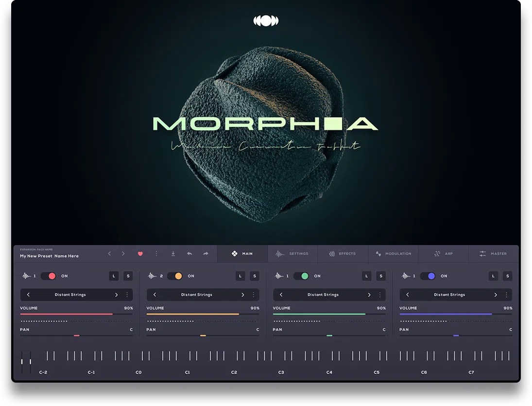This screenshot has width=532, height=406.
Task: Undo with the left arrow icon
Action: [x=189, y=253]
